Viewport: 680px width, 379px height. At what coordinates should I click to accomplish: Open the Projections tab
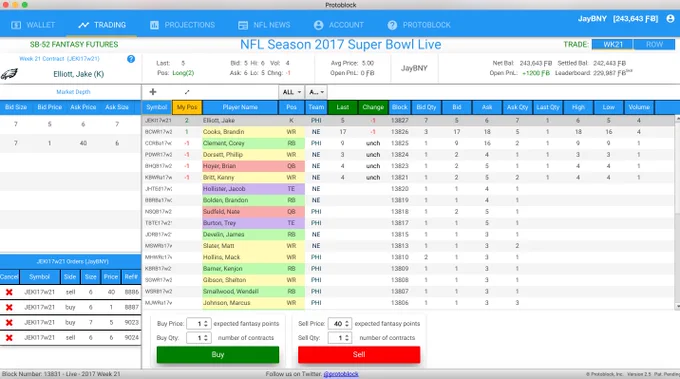(x=182, y=25)
